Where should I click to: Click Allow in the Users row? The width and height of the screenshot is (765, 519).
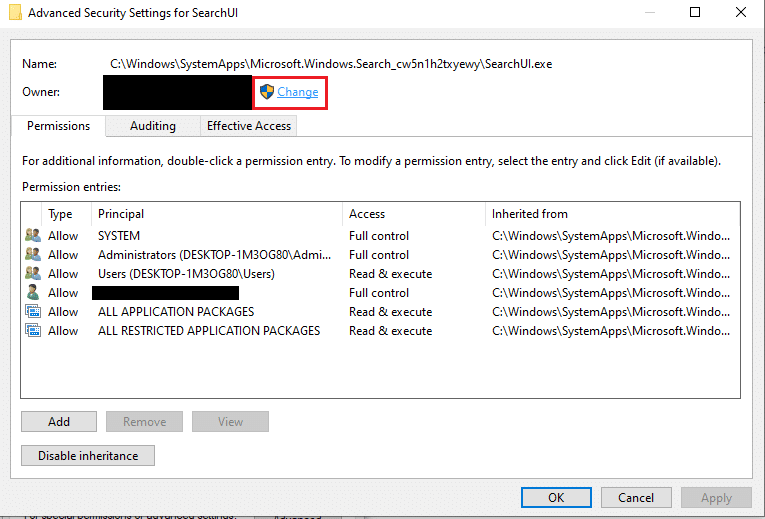pos(63,274)
